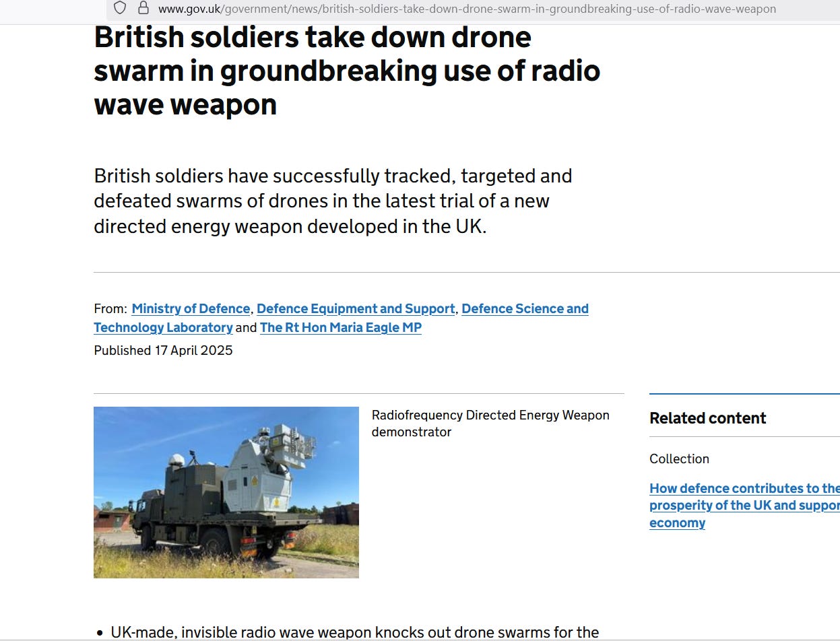840x641 pixels.
Task: Click the Radiofrequency Directed Energy Weapon caption
Action: point(490,424)
